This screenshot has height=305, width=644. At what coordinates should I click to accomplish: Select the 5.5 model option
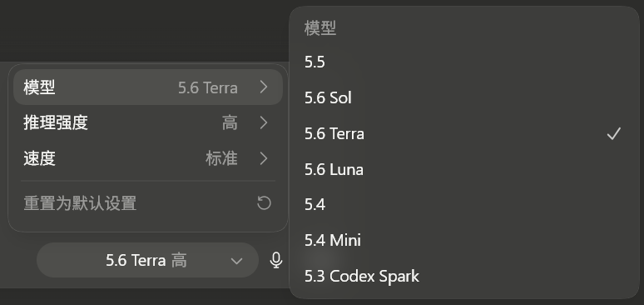(464, 62)
